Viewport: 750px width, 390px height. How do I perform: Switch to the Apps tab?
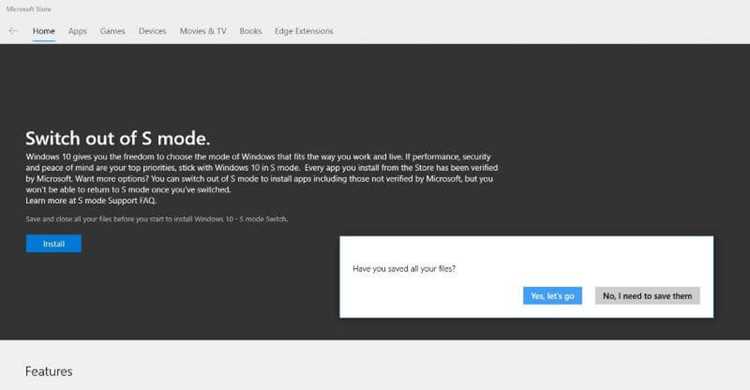click(x=77, y=31)
